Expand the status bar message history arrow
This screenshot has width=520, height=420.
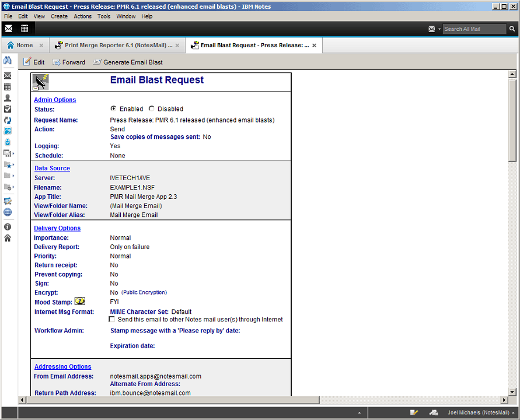(x=359, y=412)
